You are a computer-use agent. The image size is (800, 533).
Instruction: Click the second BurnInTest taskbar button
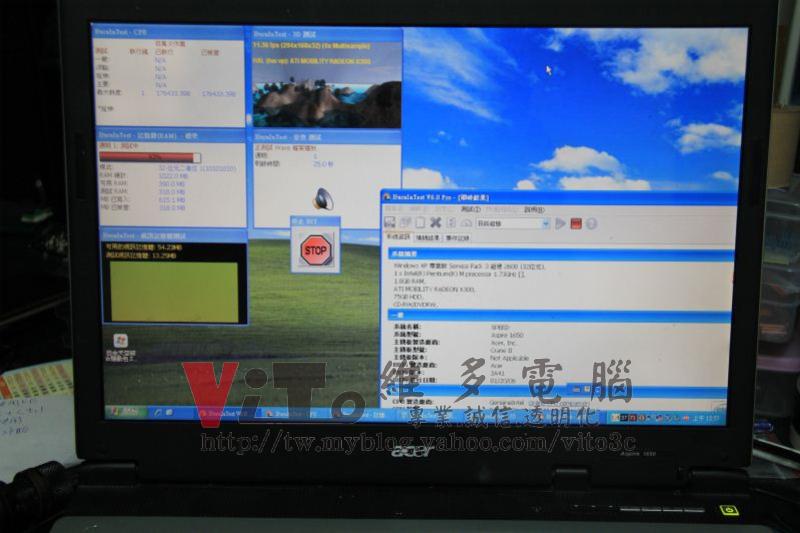296,414
